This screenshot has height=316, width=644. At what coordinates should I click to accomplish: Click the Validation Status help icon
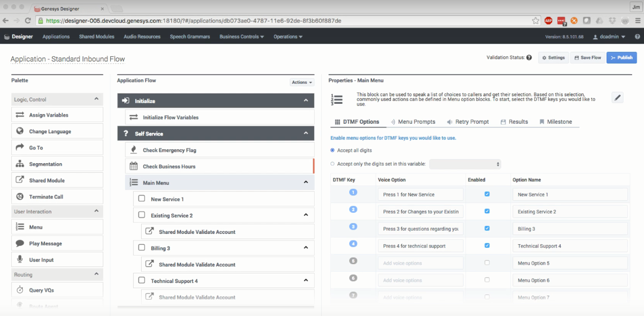[x=529, y=58]
